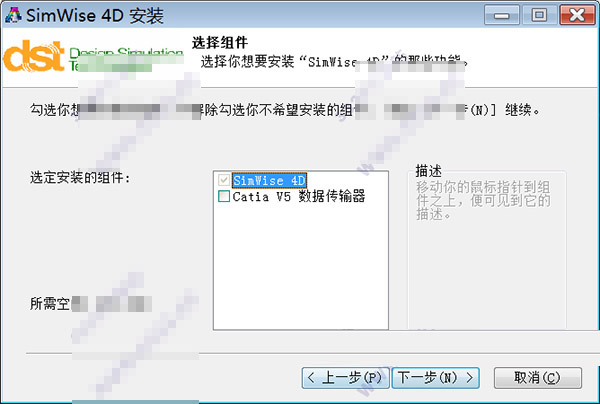Minimize the SimWise 4D installer window
This screenshot has width=600, height=404.
pyautogui.click(x=501, y=15)
